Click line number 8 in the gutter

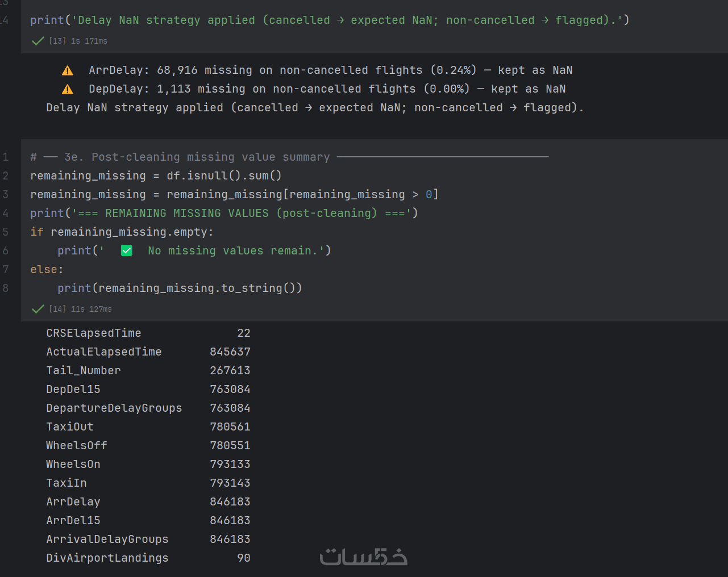point(6,288)
